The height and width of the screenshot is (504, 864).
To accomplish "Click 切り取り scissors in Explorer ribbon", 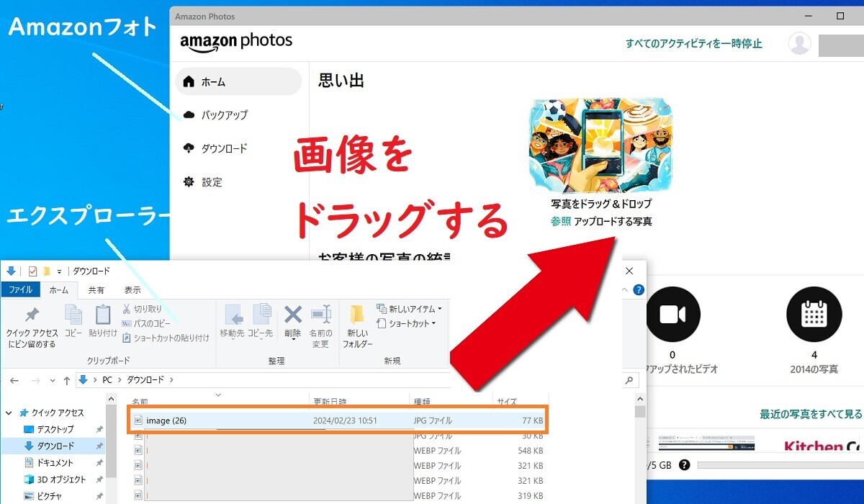I will [x=142, y=309].
